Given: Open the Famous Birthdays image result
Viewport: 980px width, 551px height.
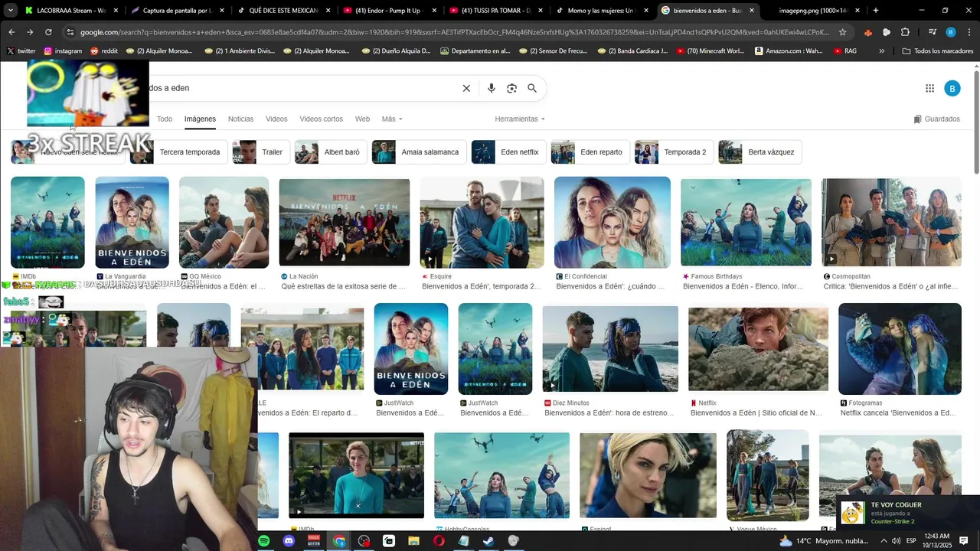Looking at the screenshot, I should click(746, 223).
